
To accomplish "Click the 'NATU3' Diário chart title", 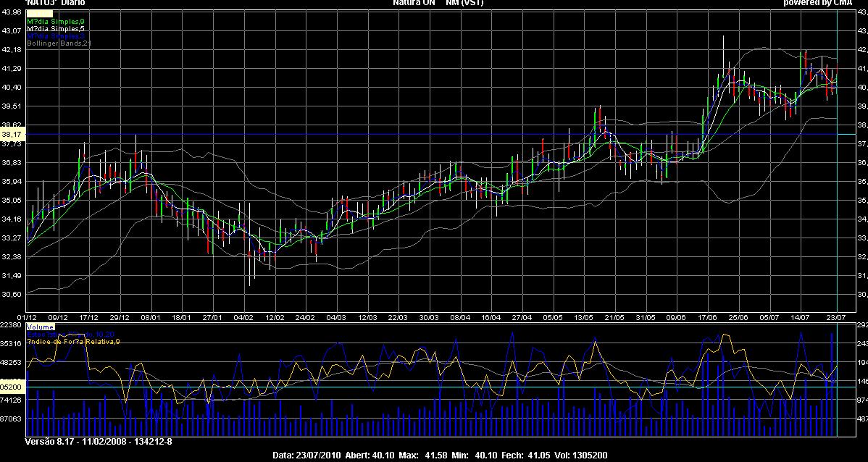I will pyautogui.click(x=55, y=4).
